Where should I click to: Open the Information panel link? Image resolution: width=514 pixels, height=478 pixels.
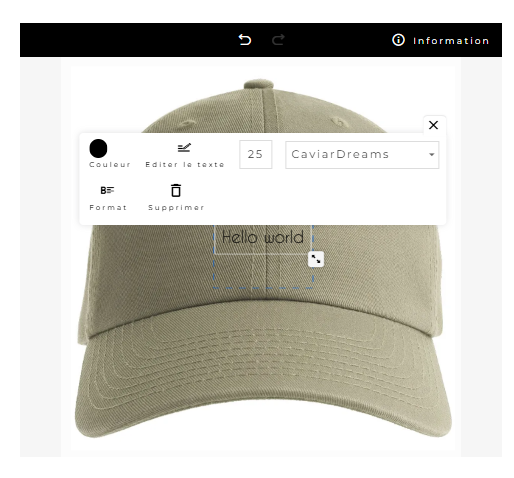tap(451, 41)
